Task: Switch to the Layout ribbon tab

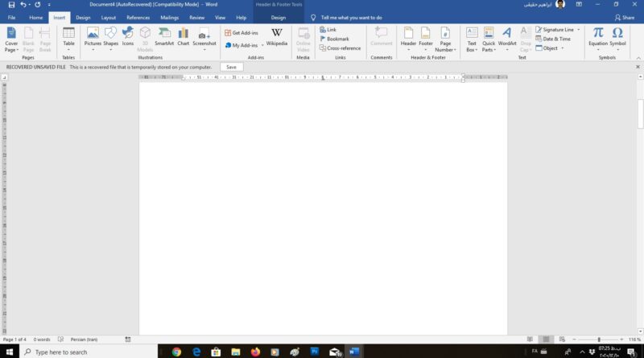Action: (108, 17)
